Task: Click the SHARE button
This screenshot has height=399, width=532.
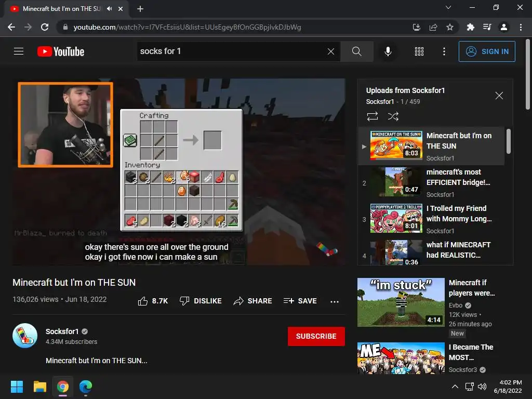Action: click(x=253, y=301)
